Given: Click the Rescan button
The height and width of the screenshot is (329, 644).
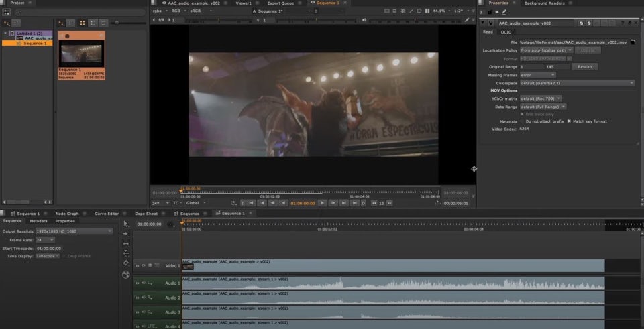Looking at the screenshot, I should coord(584,66).
